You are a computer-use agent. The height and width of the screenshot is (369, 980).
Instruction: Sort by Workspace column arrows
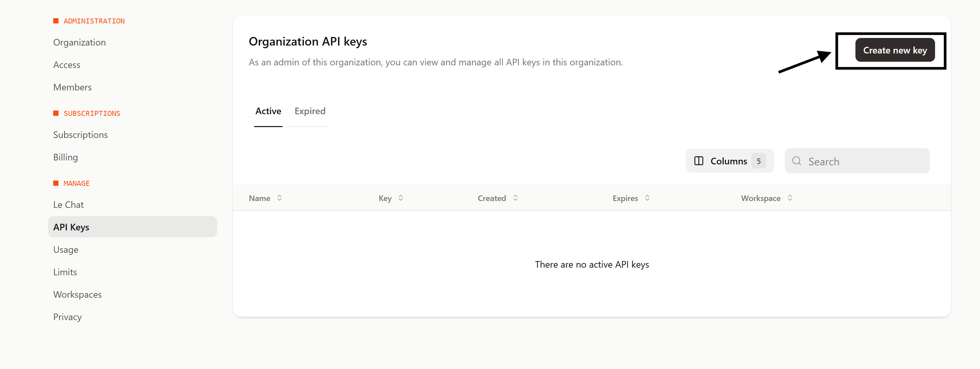pyautogui.click(x=790, y=198)
